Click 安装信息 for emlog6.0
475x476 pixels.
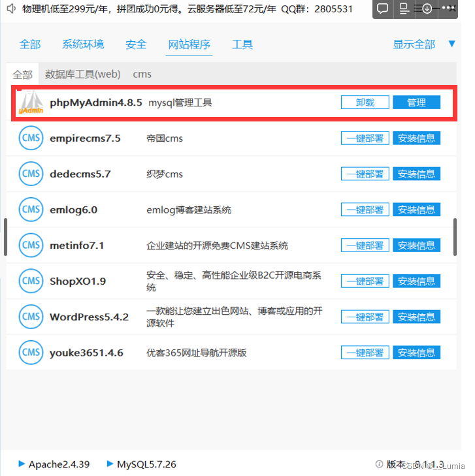tap(416, 210)
